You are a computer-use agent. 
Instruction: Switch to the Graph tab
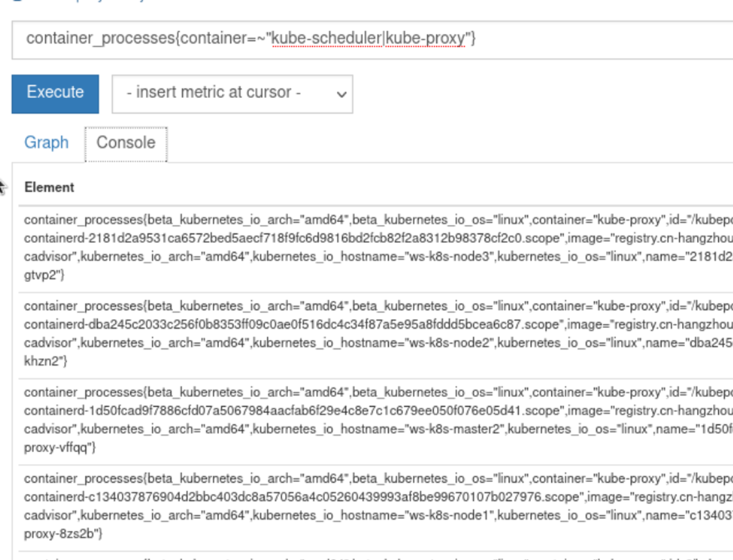tap(46, 142)
